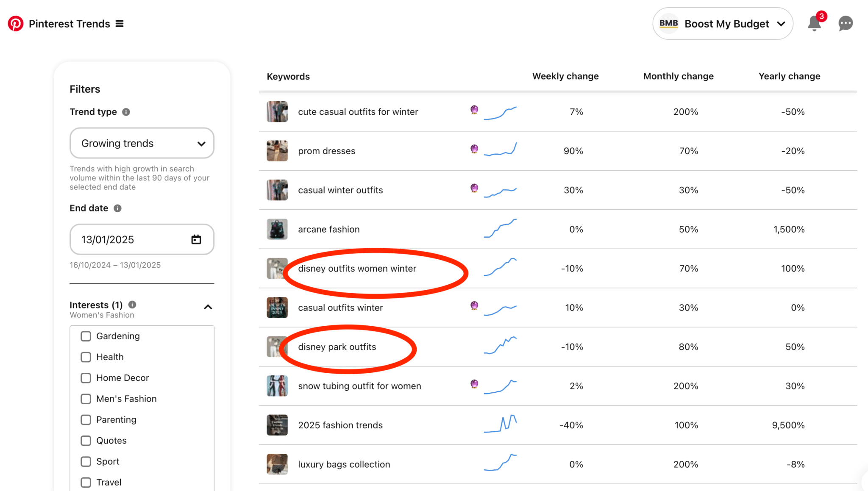Click the casual outfits winter thumbnail
The width and height of the screenshot is (868, 491).
coord(277,308)
